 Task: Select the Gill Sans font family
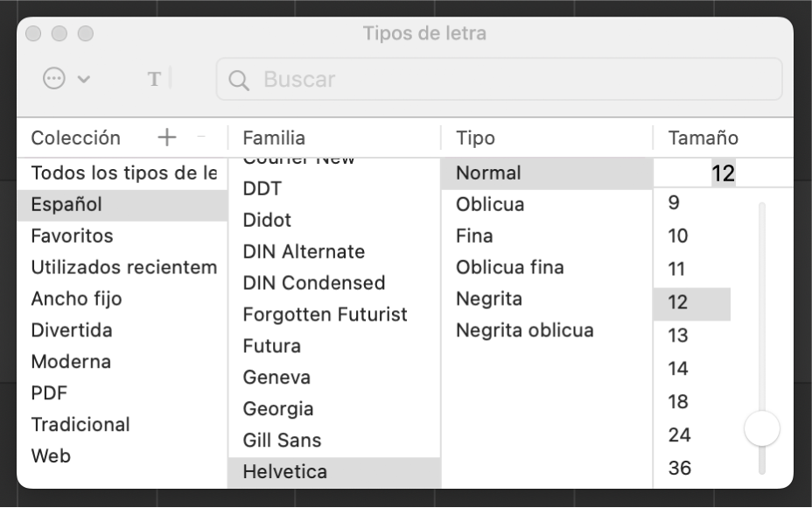pos(282,441)
